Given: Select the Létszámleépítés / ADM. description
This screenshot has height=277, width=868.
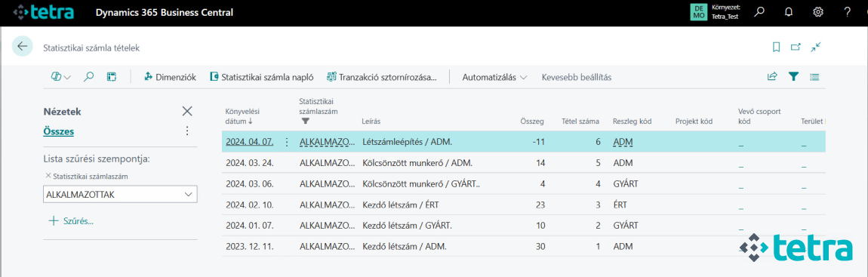Looking at the screenshot, I should click(408, 142).
